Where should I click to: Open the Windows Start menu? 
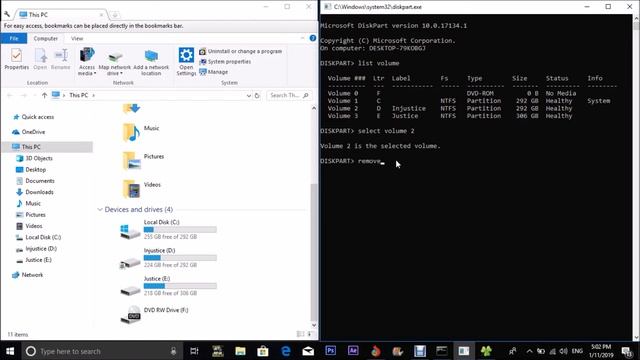(x=10, y=351)
